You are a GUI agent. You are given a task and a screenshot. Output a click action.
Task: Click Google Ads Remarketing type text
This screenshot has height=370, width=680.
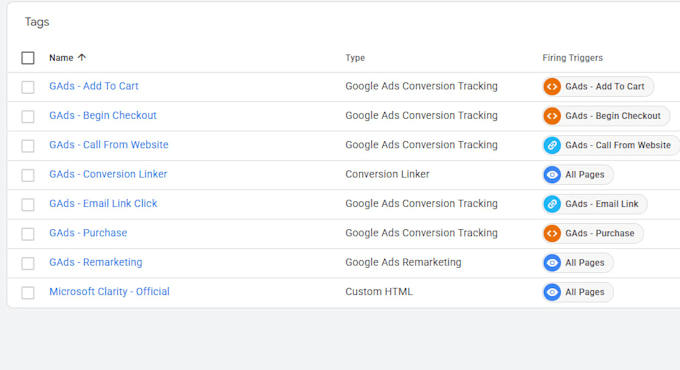tap(403, 262)
